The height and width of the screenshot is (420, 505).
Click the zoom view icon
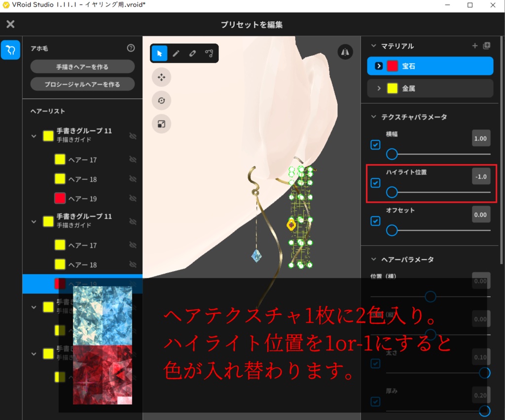160,124
